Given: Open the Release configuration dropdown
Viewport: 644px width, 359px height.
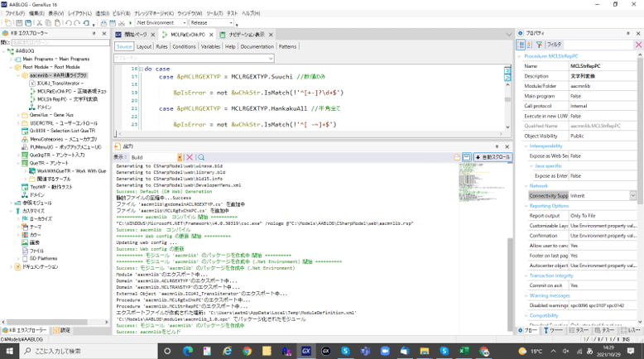Looking at the screenshot, I should point(231,23).
